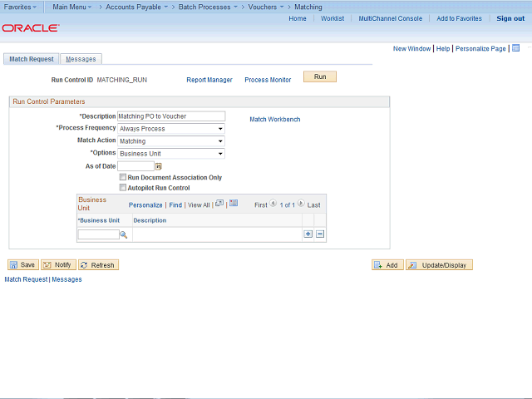
Task: Click Add to Favorites link
Action: click(459, 18)
